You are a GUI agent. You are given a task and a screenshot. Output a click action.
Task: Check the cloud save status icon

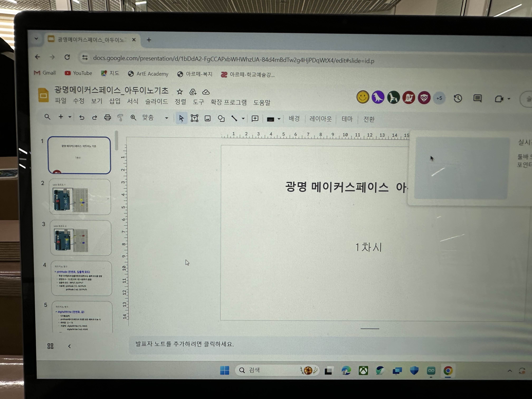point(206,92)
